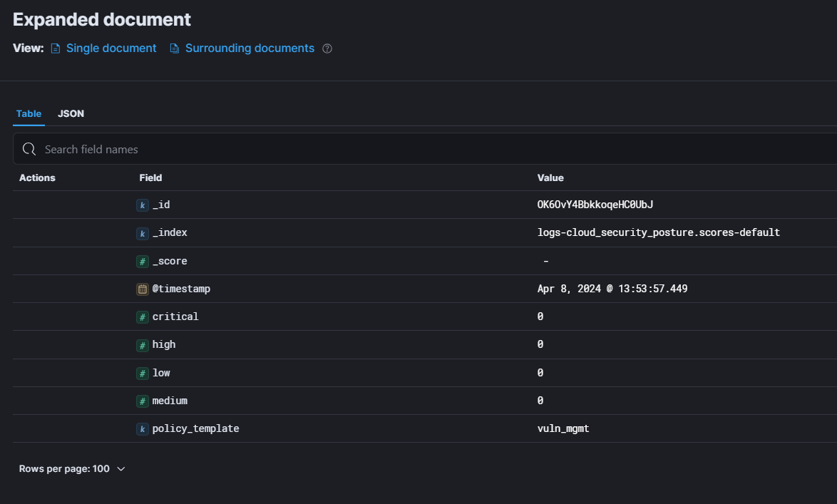
Task: Switch to the JSON tab
Action: pyautogui.click(x=71, y=114)
